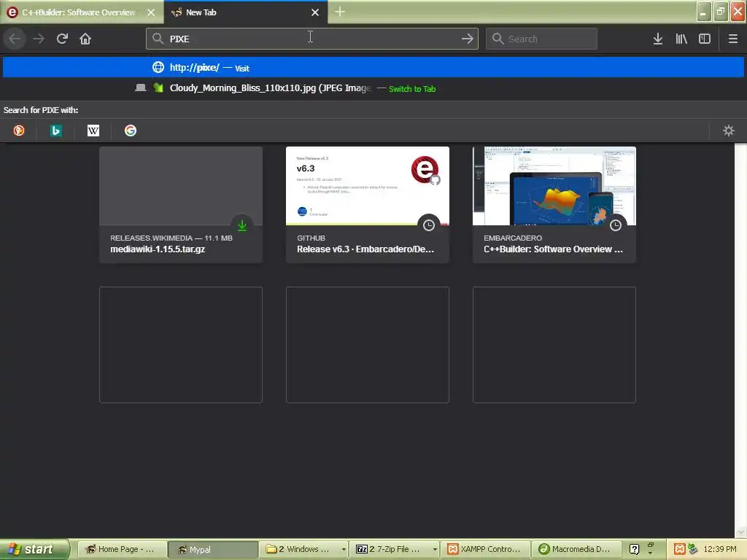Click the scrollbar on the right edge

point(740,339)
